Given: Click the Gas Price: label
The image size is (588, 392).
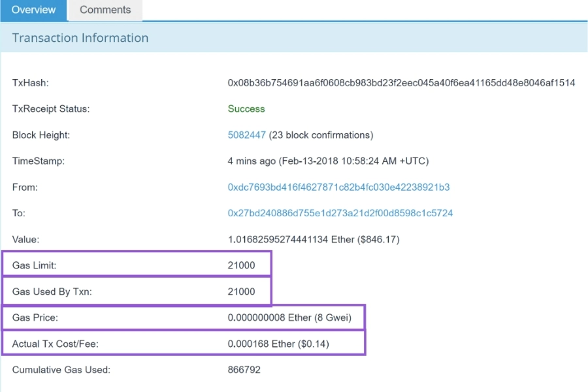Looking at the screenshot, I should coord(35,318).
